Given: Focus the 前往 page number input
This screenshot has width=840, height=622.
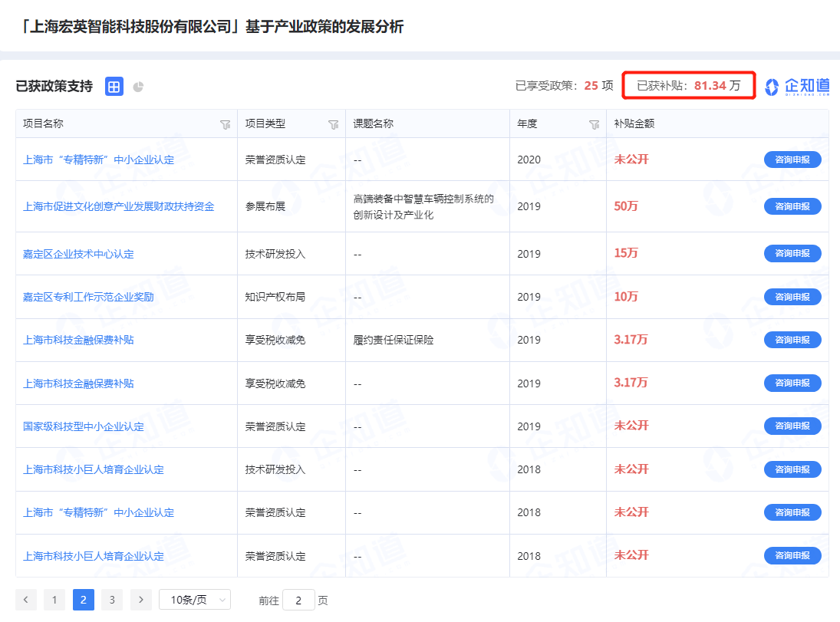Looking at the screenshot, I should (x=298, y=600).
